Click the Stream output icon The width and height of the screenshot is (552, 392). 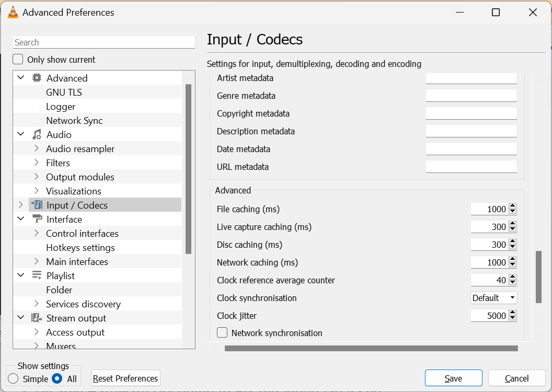click(37, 318)
